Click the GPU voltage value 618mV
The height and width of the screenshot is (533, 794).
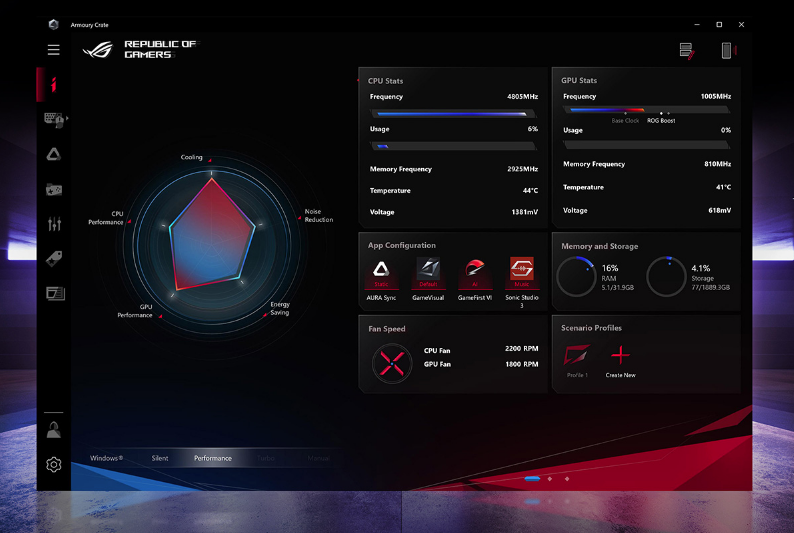click(720, 211)
